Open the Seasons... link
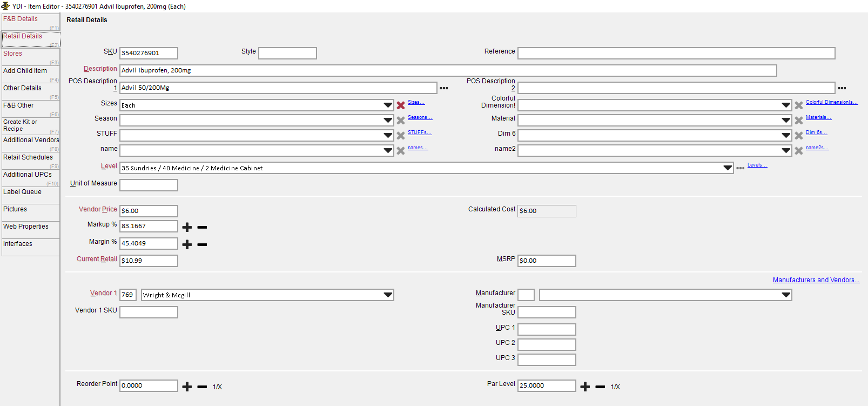This screenshot has height=406, width=868. pos(420,117)
